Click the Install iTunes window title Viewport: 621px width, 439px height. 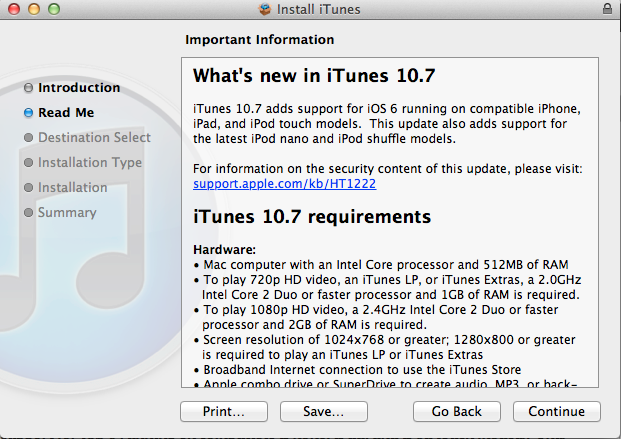pos(318,9)
